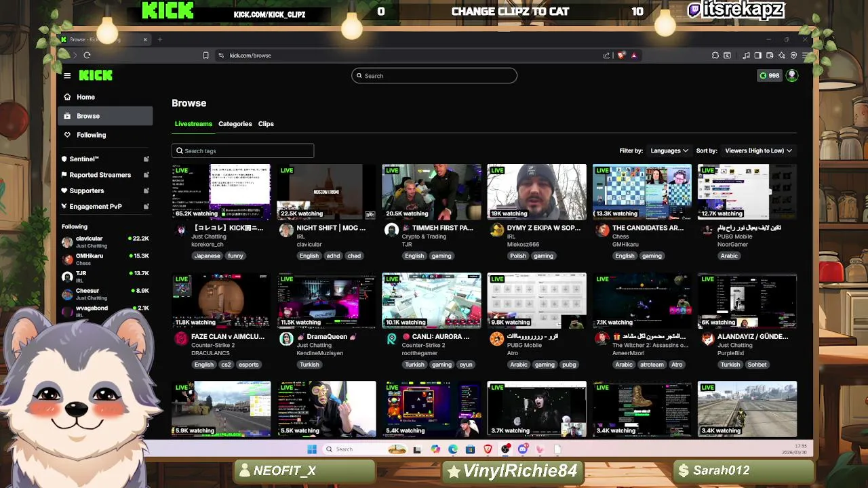This screenshot has width=868, height=488.
Task: Open a new browser tab with plus button
Action: click(x=159, y=39)
